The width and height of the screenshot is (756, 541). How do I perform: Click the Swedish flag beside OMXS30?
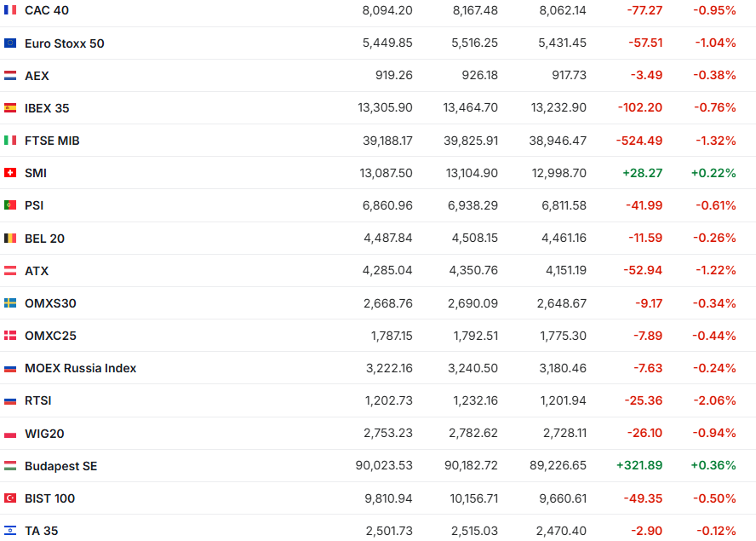10,303
